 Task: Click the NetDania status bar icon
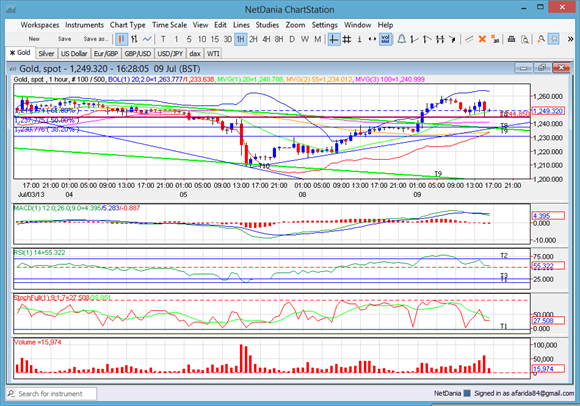(x=467, y=393)
